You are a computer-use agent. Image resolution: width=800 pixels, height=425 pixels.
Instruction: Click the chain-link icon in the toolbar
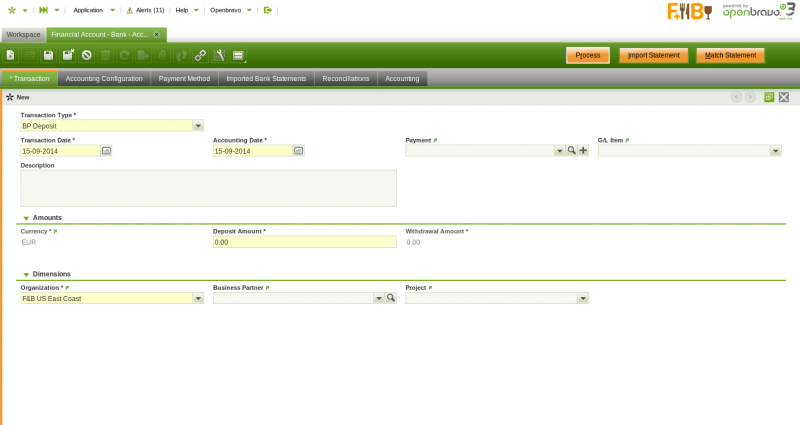click(x=200, y=55)
